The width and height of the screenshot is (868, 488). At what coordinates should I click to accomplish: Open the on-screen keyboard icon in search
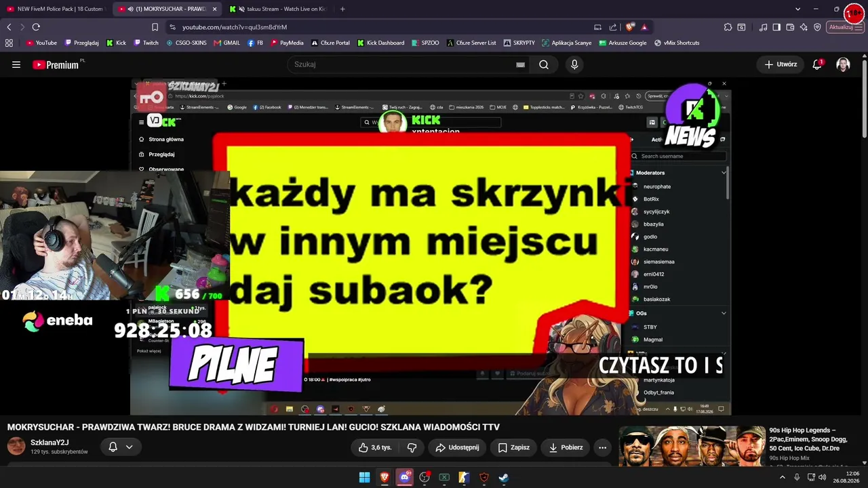pos(520,64)
